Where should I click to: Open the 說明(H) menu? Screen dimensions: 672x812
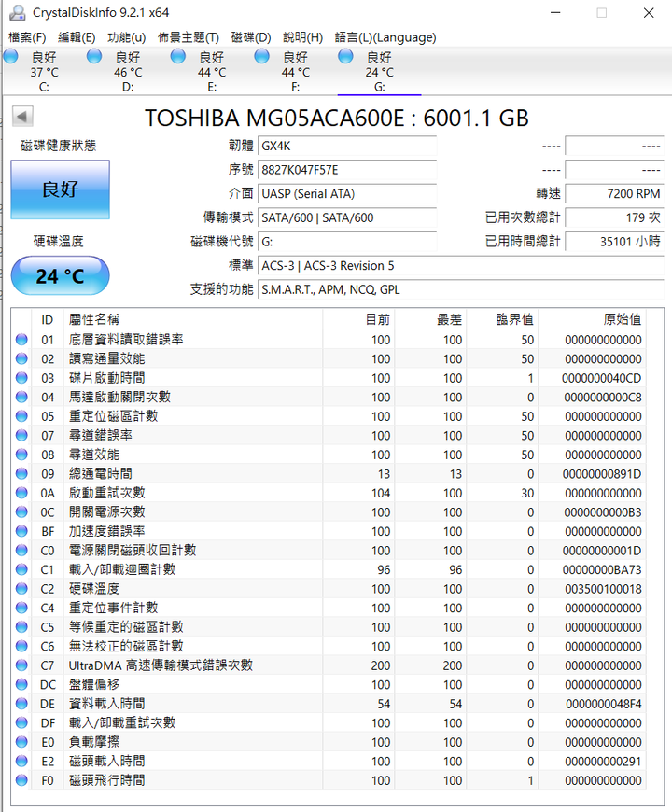click(302, 37)
